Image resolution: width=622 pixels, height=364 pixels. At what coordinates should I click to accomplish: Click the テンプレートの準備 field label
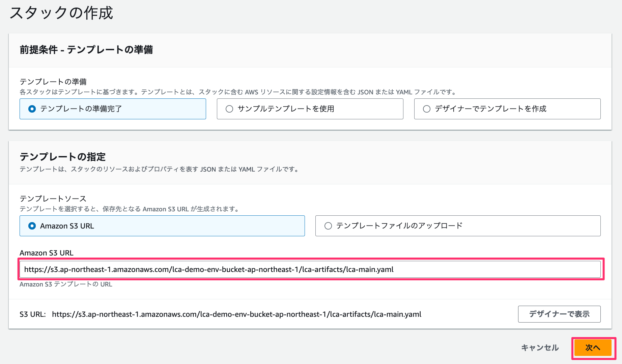[x=53, y=82]
